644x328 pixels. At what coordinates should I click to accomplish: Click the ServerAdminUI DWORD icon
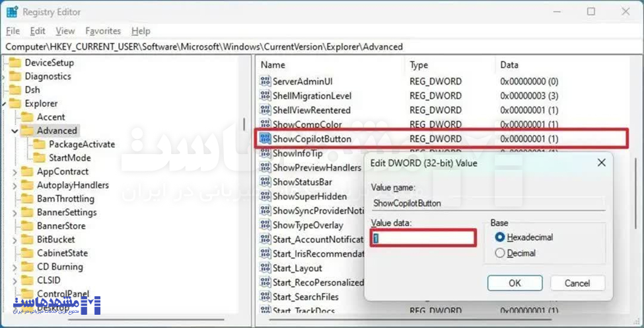point(266,81)
